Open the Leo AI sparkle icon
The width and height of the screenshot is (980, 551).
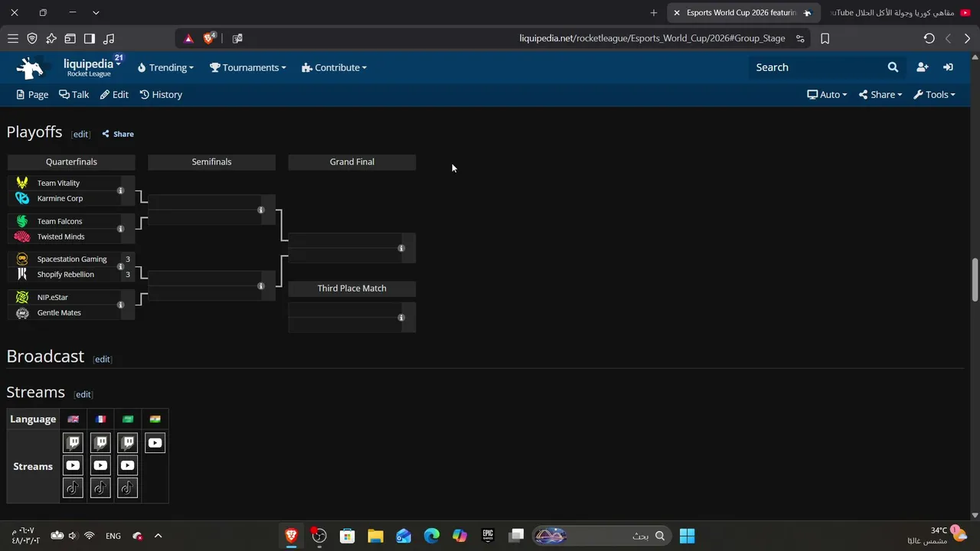click(x=51, y=38)
